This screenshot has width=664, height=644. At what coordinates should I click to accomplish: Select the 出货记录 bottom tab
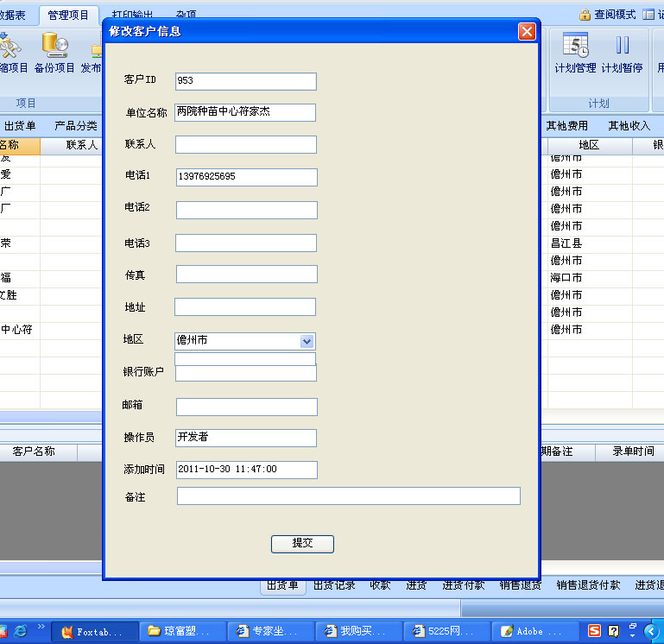tap(334, 585)
